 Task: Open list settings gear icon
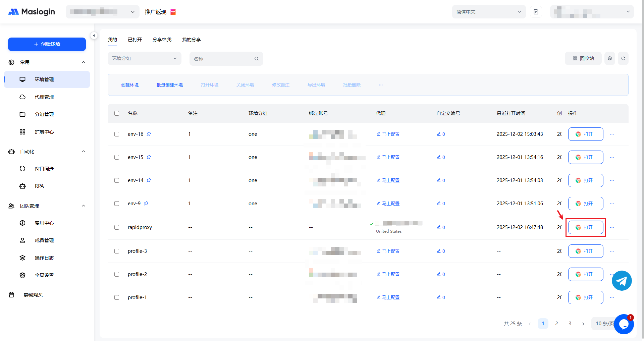[609, 58]
